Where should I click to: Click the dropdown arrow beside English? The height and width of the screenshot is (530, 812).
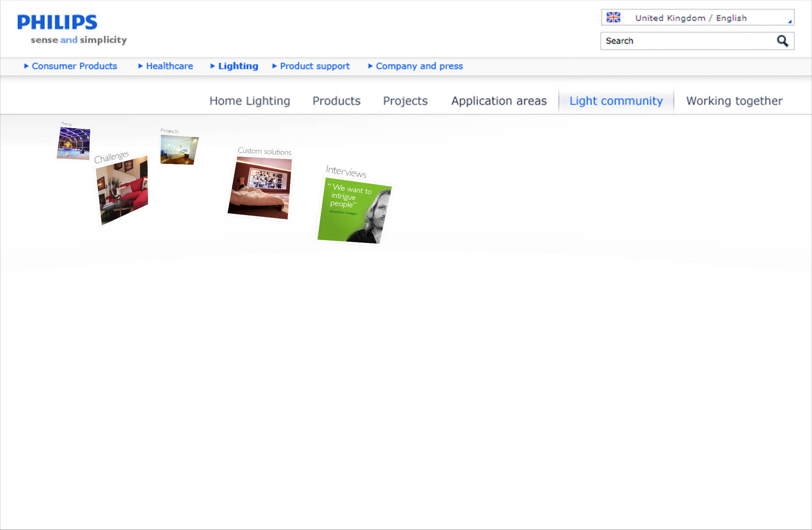790,22
